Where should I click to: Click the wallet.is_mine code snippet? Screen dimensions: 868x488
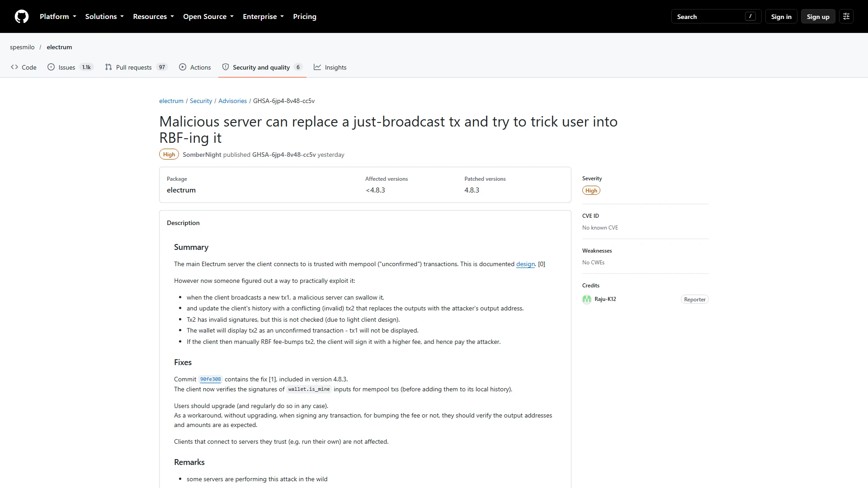(x=309, y=389)
